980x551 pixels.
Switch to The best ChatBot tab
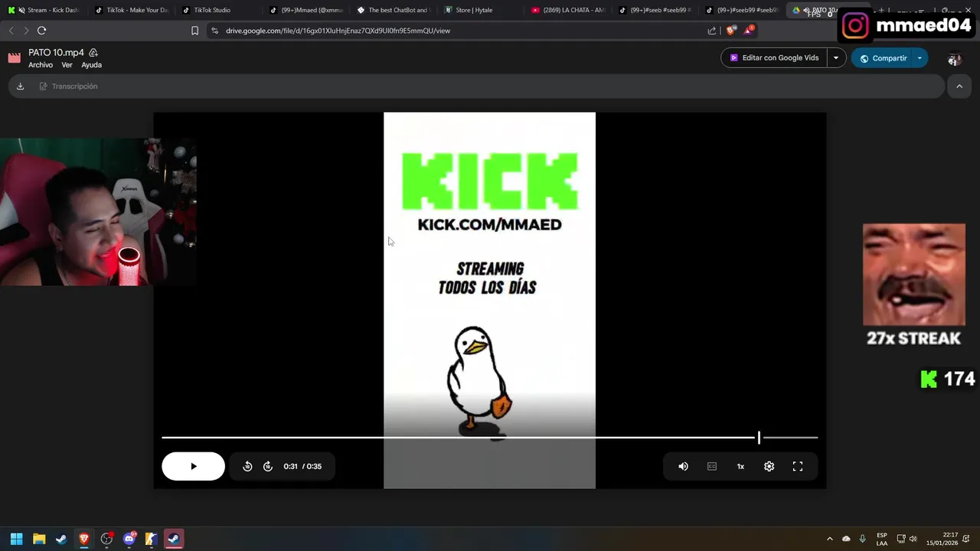click(394, 10)
